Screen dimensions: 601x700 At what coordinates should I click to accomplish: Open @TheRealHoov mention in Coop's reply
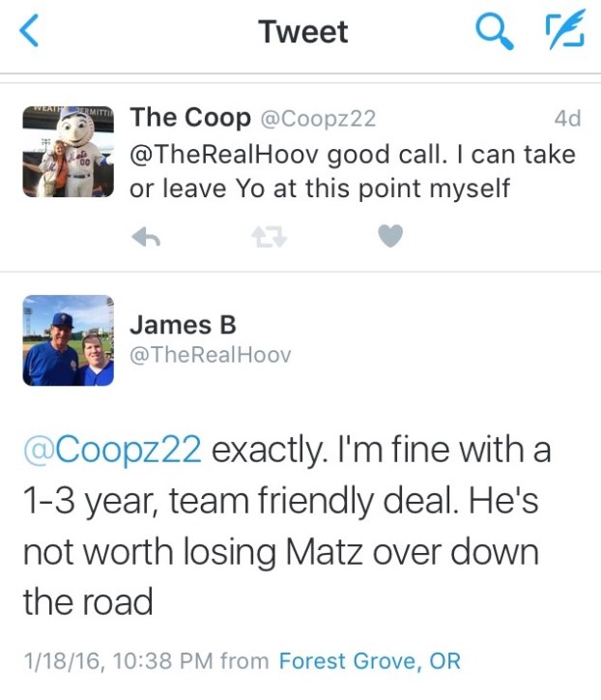tap(224, 156)
